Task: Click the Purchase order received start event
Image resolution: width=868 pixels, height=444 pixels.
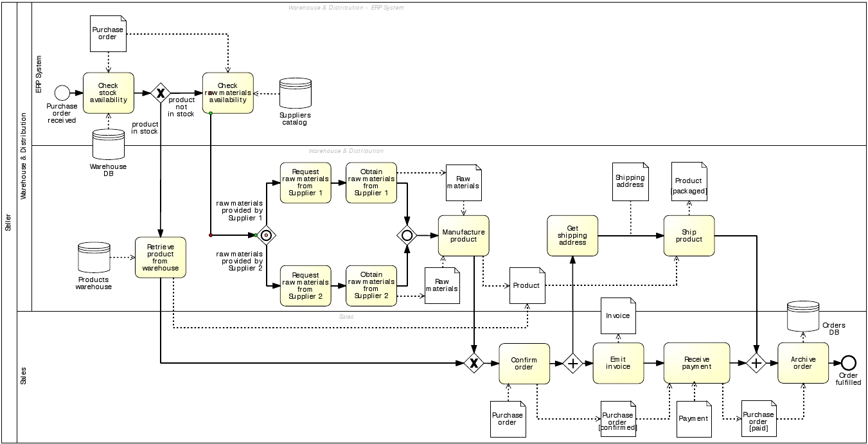Action: pos(62,93)
